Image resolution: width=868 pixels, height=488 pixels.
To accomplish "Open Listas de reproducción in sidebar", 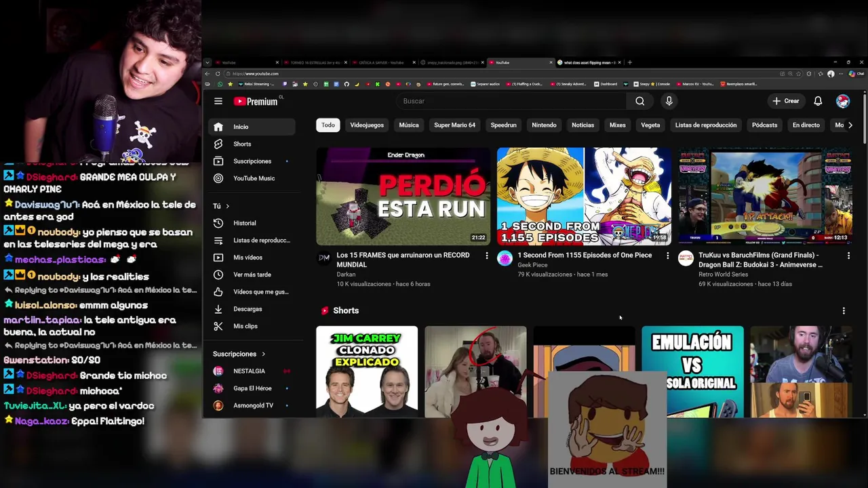I will pos(252,240).
